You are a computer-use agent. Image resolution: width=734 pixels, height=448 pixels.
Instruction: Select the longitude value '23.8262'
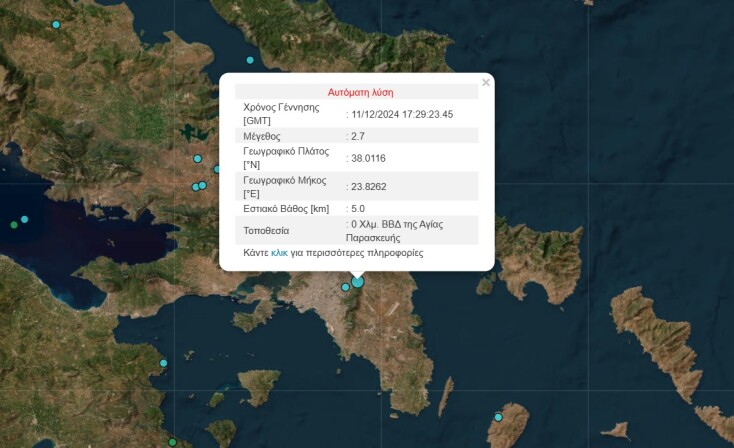pyautogui.click(x=369, y=187)
